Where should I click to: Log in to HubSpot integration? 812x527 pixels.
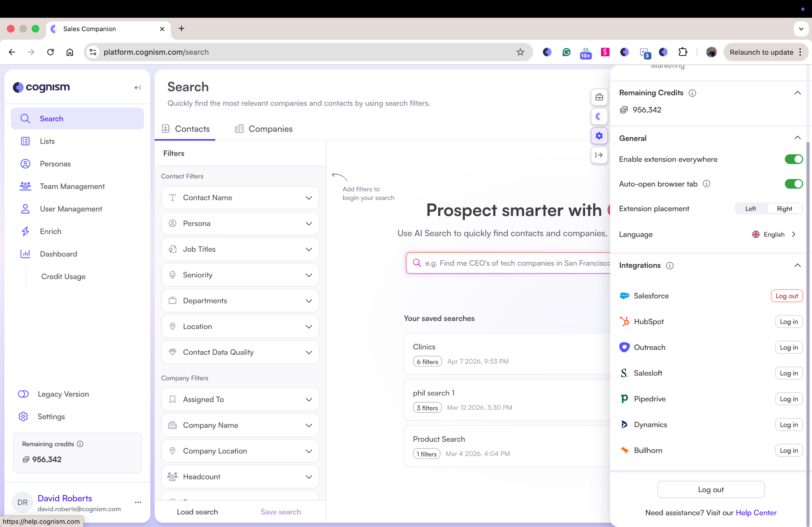pyautogui.click(x=788, y=322)
